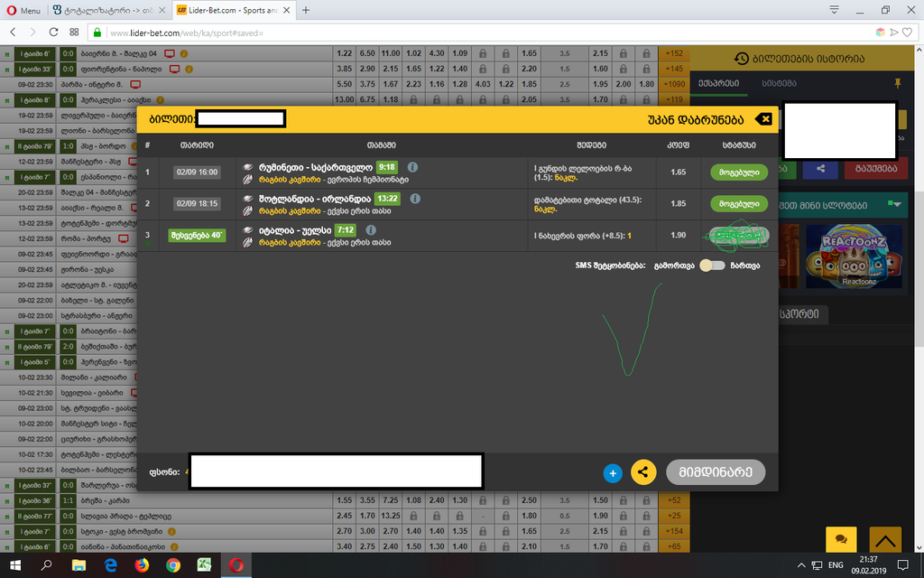Open File Explorer from the taskbar
The height and width of the screenshot is (578, 924).
tap(79, 565)
